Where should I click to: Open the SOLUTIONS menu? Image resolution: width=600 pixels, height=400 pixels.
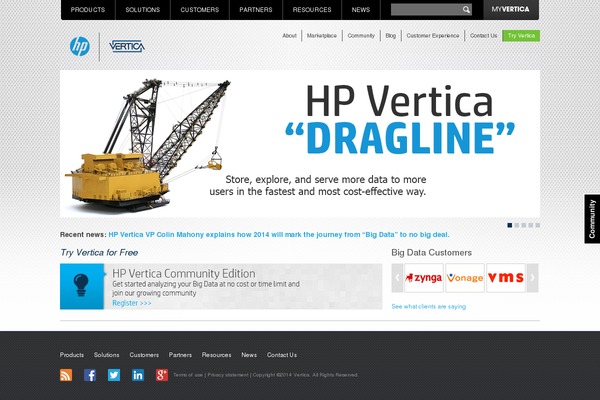click(143, 10)
